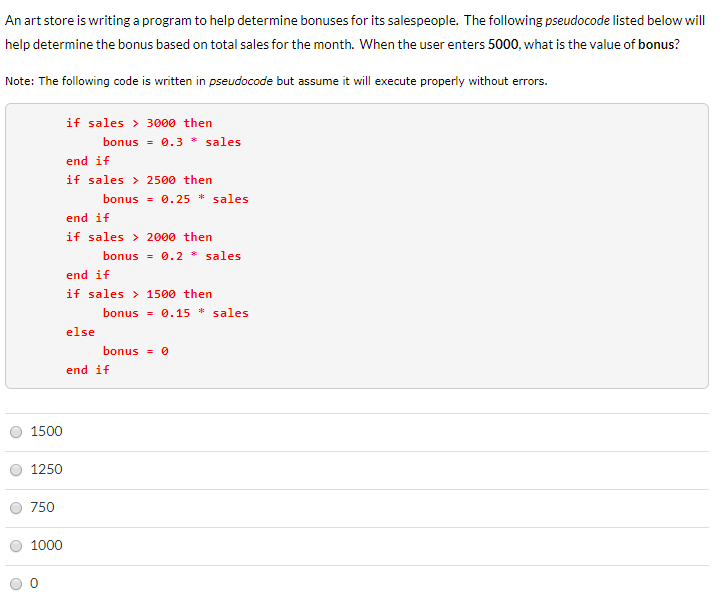Select the radio button for answer 1500
This screenshot has width=723, height=616.
[x=16, y=432]
